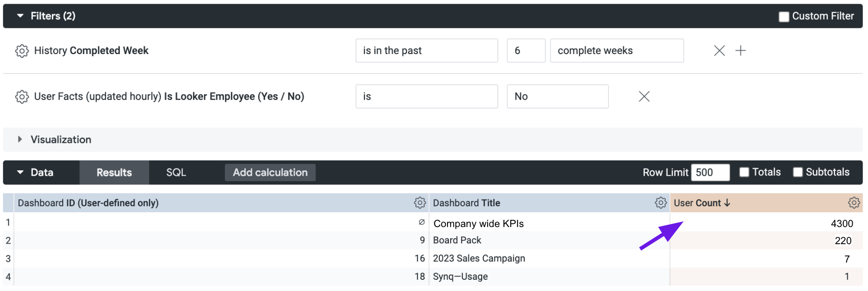This screenshot has height=291, width=868.
Task: Enable the Custom Filter checkbox
Action: (x=784, y=17)
